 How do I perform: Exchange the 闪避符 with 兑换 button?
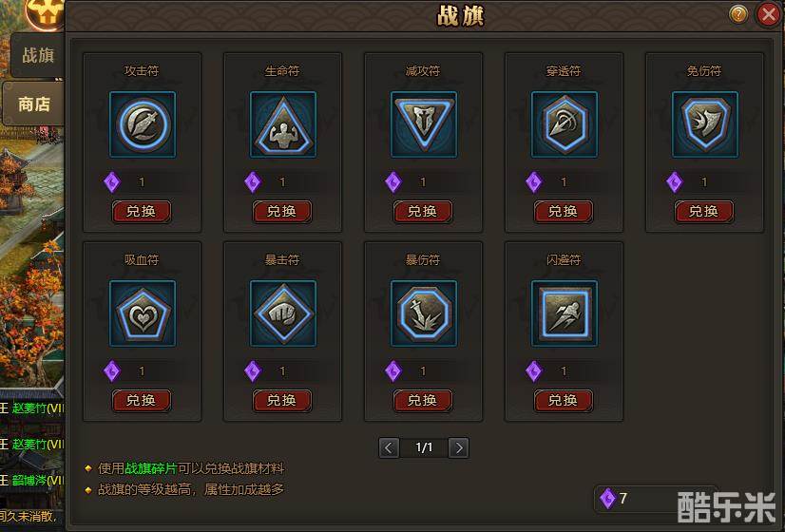click(564, 401)
